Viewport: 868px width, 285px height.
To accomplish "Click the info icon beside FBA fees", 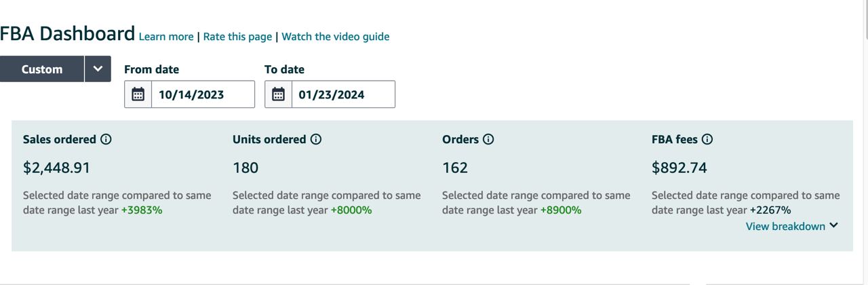I will (707, 139).
